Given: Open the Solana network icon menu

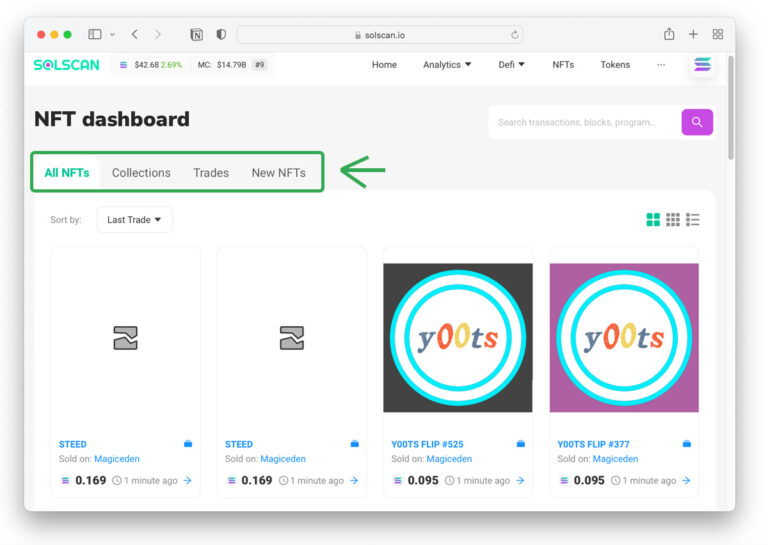Looking at the screenshot, I should click(702, 65).
